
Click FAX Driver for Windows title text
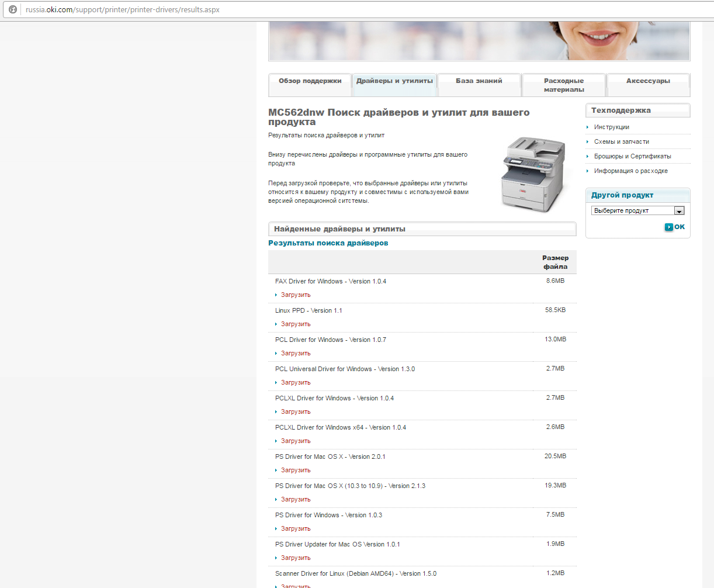331,281
